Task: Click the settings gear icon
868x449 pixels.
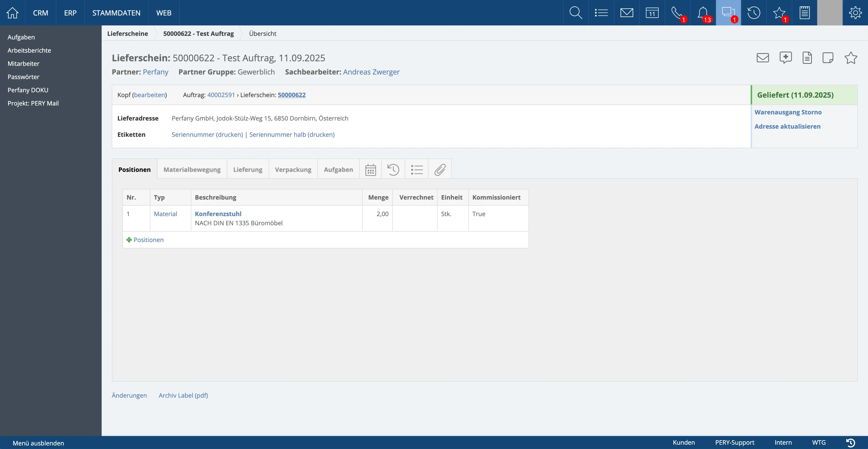Action: coord(855,13)
